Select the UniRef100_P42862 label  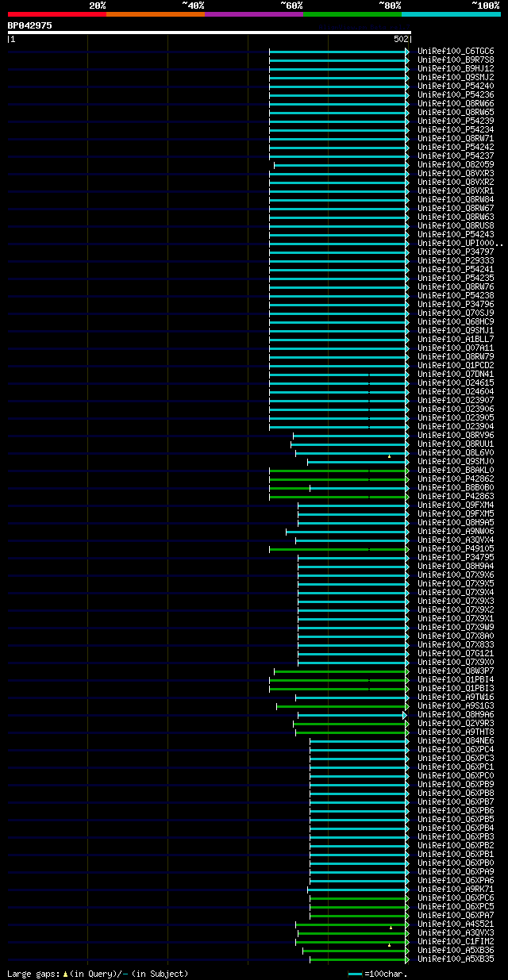coord(456,478)
